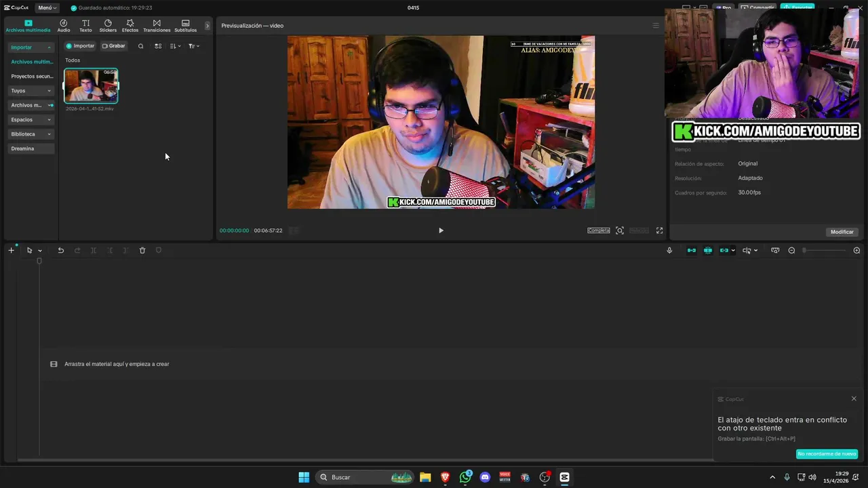Toggle auto snapping
The width and height of the screenshot is (868, 488).
tap(708, 250)
